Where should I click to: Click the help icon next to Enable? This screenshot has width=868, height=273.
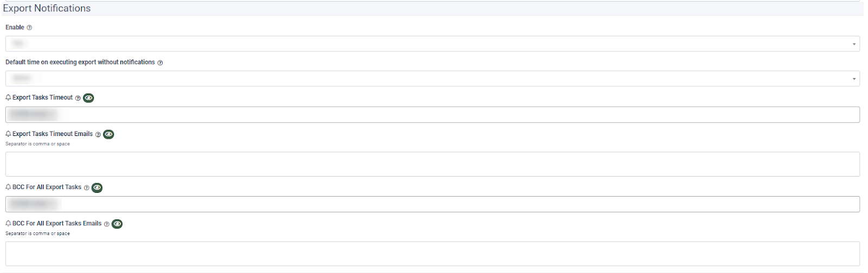(29, 28)
